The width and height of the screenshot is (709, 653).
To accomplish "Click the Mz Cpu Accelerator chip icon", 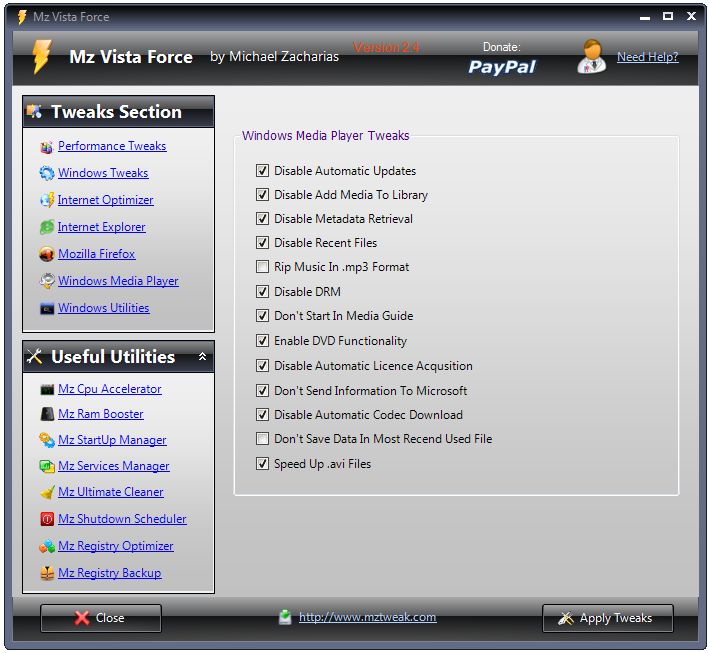I will 47,389.
